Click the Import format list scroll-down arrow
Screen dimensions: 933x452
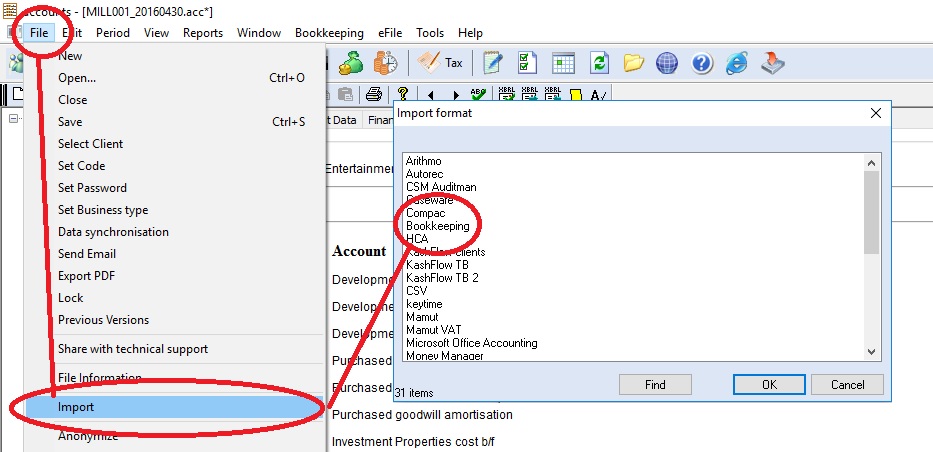872,351
